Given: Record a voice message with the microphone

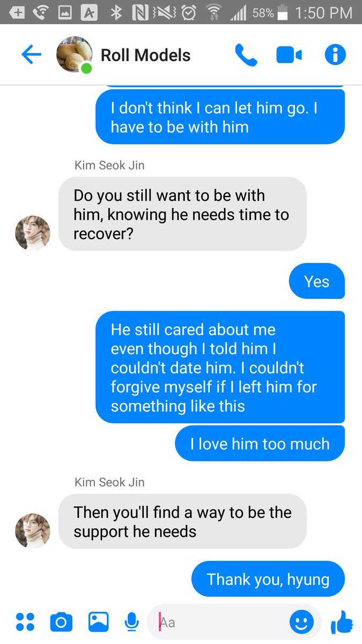Looking at the screenshot, I should click(131, 622).
